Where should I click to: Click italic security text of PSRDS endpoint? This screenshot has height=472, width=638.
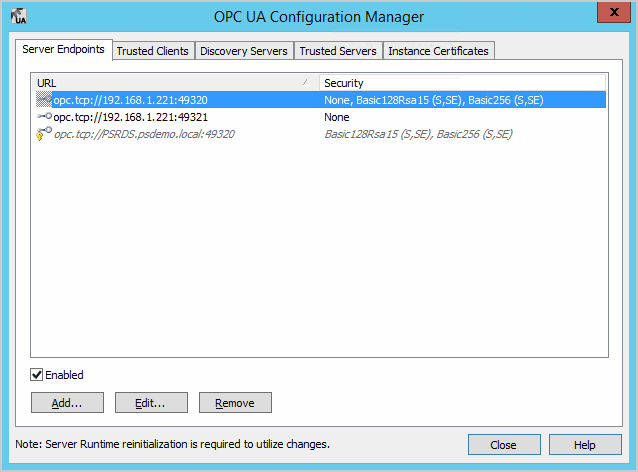click(418, 134)
